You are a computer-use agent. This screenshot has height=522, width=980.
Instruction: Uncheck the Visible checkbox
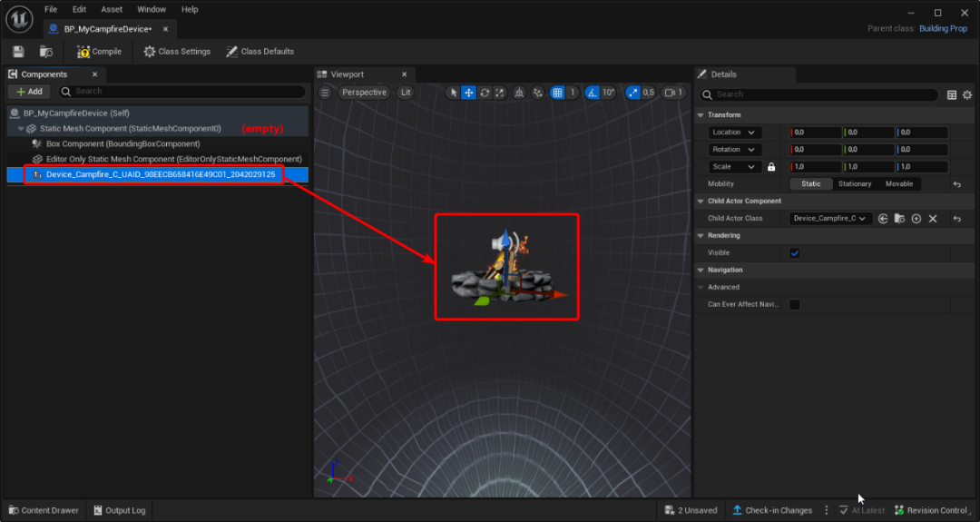pos(794,253)
